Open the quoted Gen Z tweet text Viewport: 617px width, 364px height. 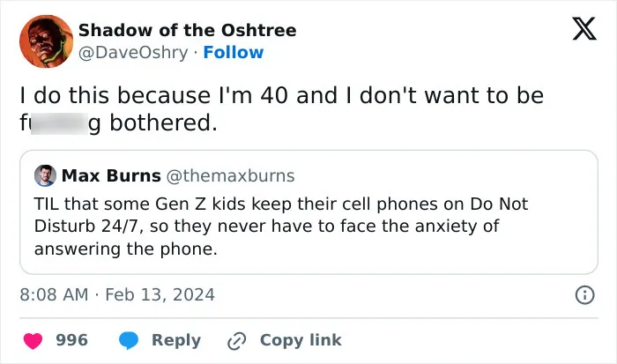[x=281, y=227]
